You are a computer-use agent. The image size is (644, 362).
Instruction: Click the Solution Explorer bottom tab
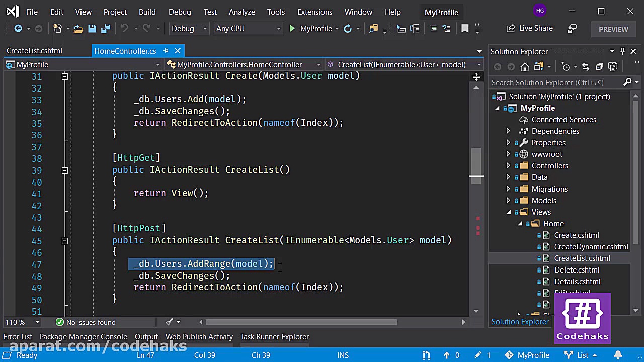(x=520, y=322)
